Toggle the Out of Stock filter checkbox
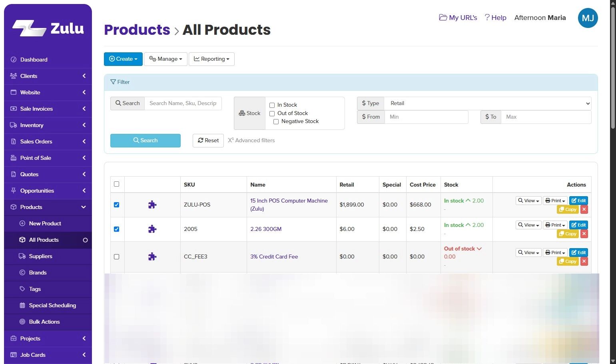 272,113
